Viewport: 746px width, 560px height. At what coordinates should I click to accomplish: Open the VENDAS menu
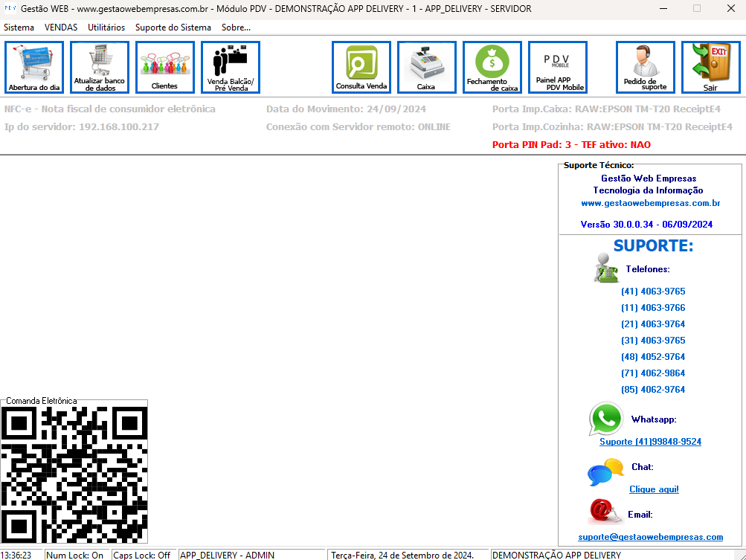(x=61, y=28)
